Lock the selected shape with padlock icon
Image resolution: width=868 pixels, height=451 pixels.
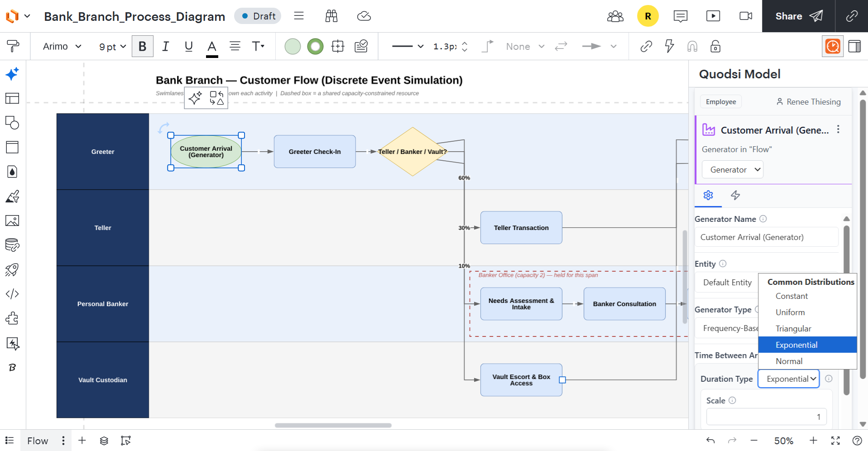715,46
